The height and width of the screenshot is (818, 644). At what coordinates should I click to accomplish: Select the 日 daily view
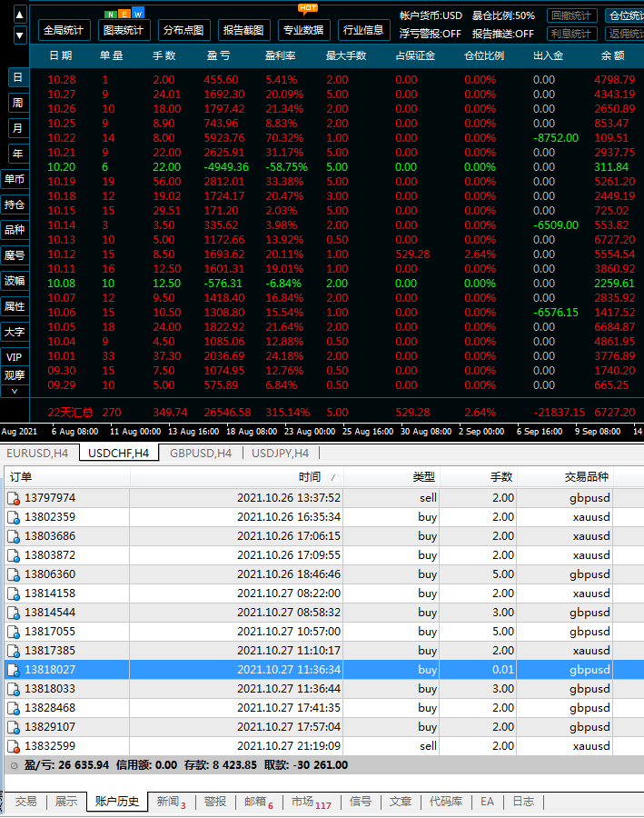pos(18,77)
